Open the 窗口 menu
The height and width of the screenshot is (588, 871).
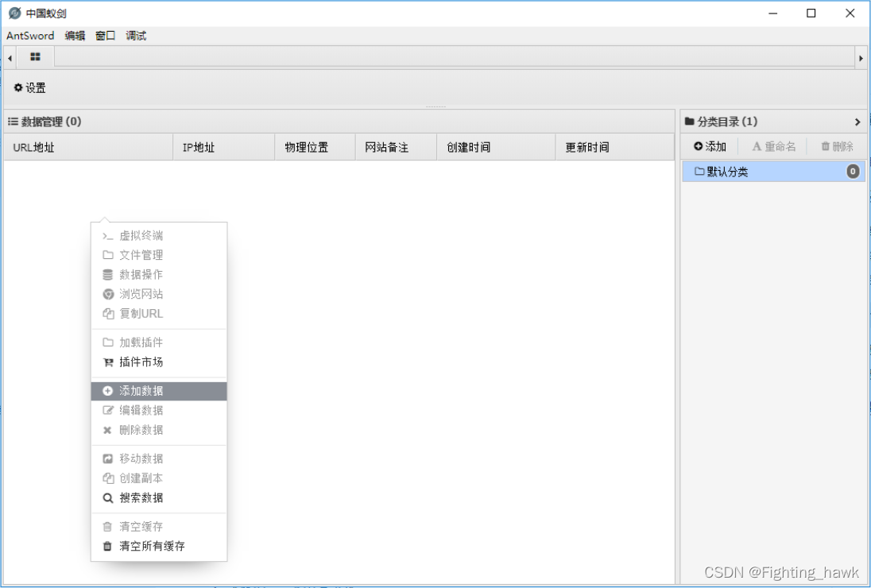coord(106,36)
